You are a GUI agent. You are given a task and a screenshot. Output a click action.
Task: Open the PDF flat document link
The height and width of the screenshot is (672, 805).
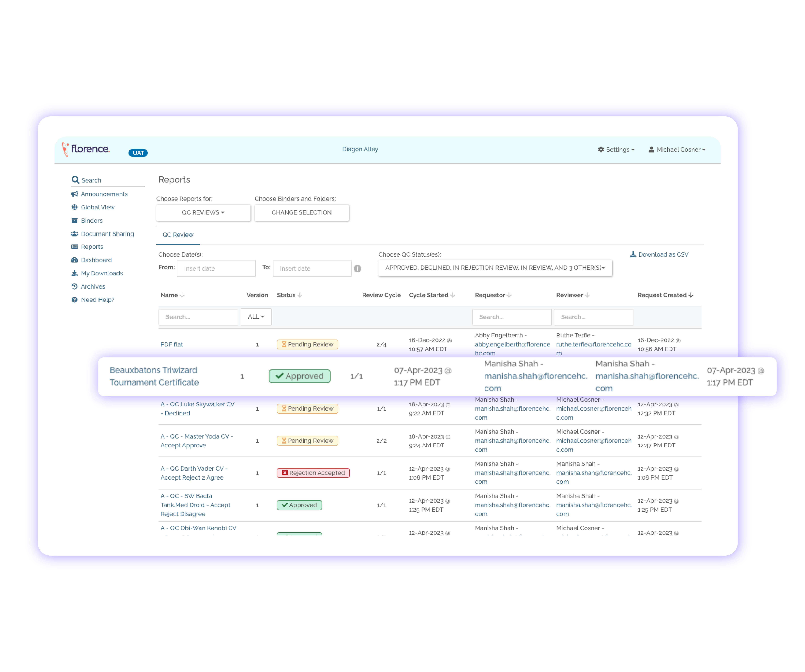pyautogui.click(x=172, y=344)
